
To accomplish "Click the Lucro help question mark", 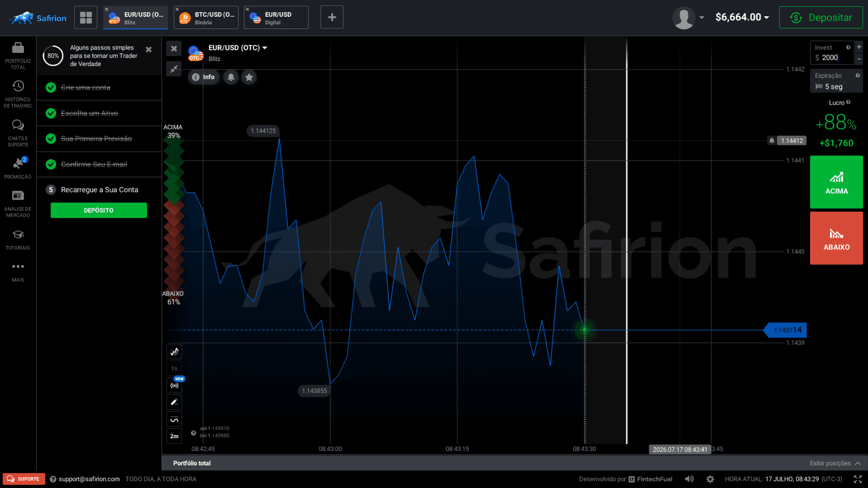I will (x=848, y=102).
